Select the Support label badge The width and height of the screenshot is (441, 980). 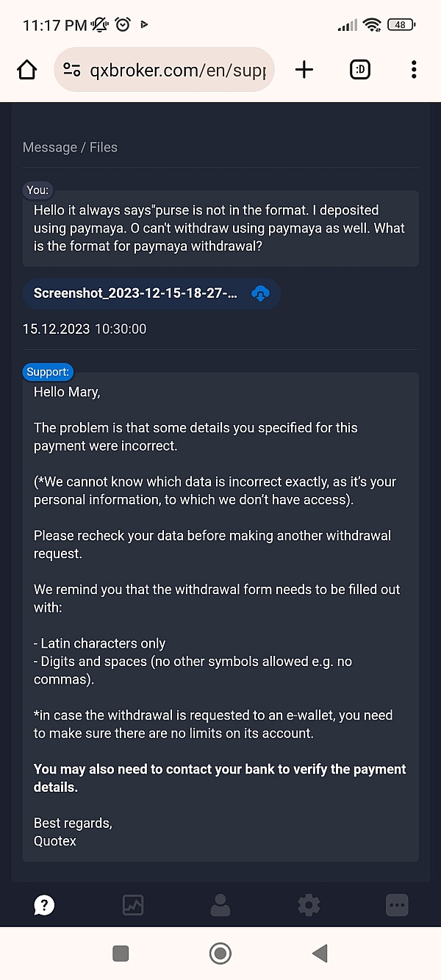48,372
